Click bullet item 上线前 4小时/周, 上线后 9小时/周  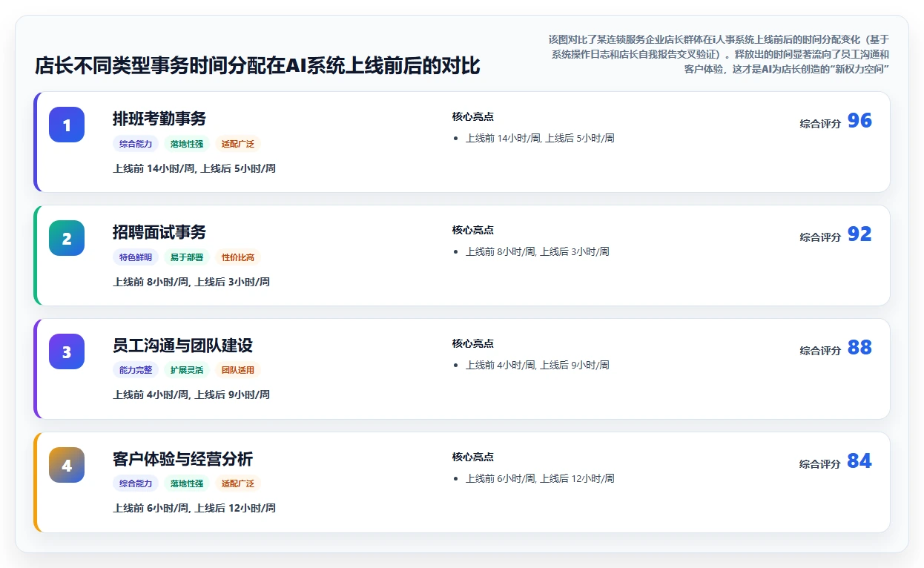tap(538, 365)
